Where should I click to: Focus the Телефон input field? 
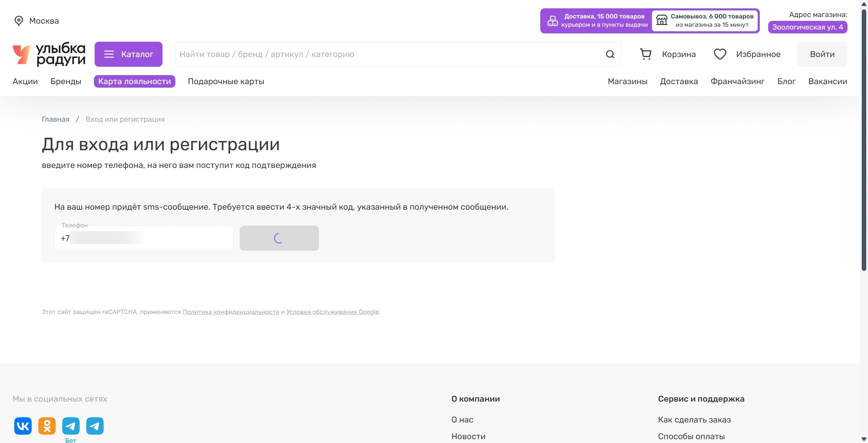[144, 238]
